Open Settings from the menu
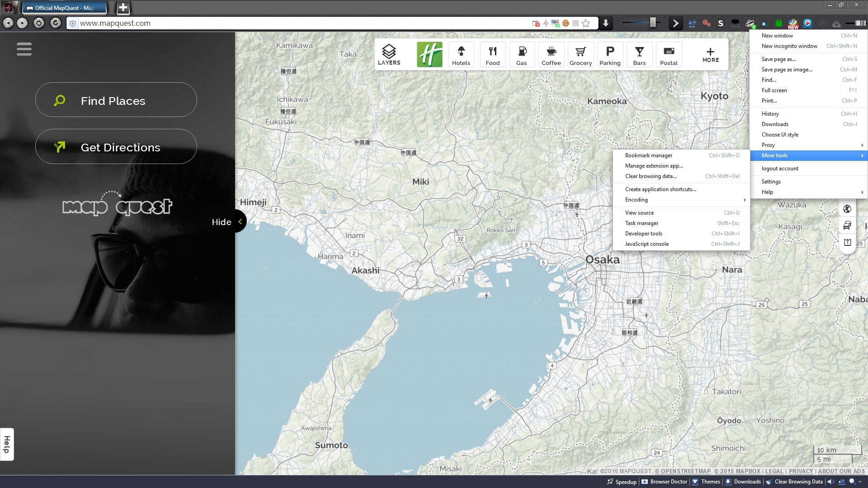Viewport: 868px width, 488px height. [x=809, y=182]
